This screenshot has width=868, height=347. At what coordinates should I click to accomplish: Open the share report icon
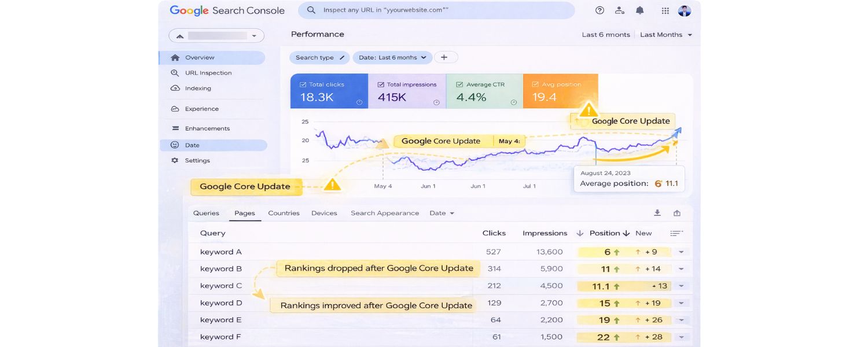[x=676, y=213]
